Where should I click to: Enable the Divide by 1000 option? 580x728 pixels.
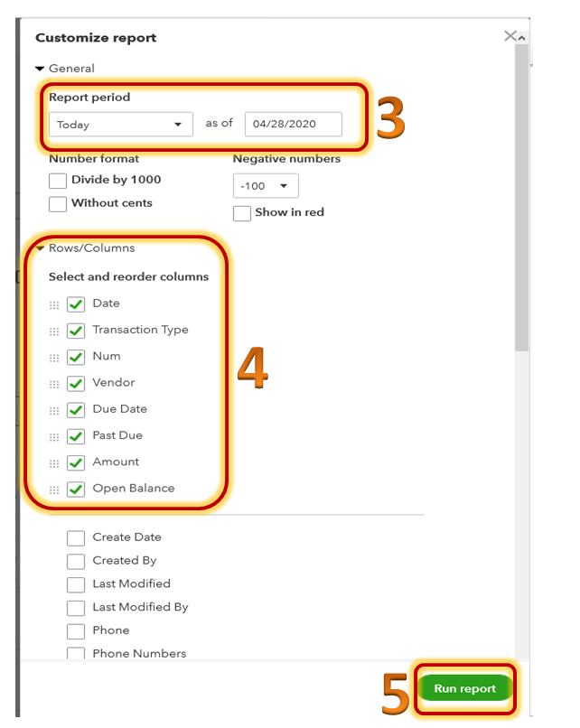[57, 180]
